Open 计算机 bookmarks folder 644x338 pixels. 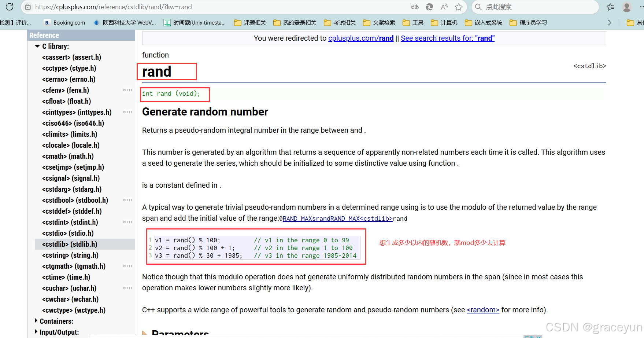(444, 23)
